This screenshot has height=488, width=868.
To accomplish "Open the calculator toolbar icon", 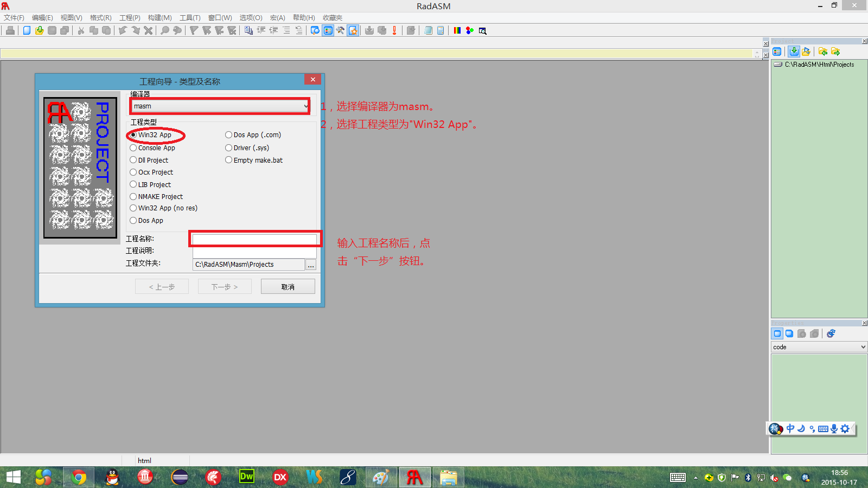I will coord(441,30).
